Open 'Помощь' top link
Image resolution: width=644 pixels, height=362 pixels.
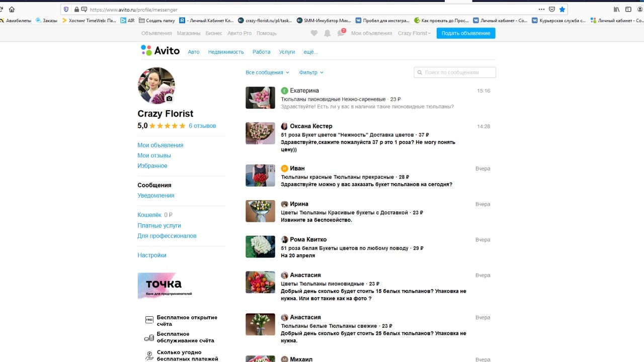[267, 33]
